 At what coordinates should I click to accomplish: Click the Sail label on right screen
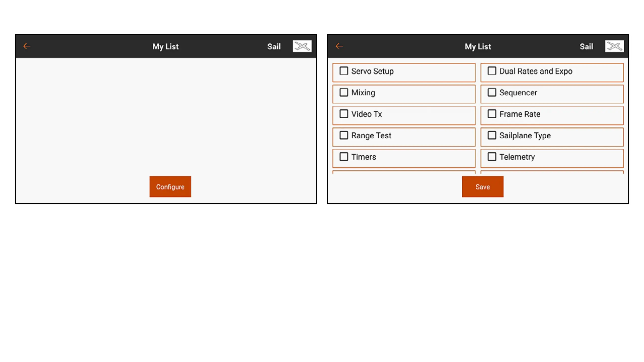tap(586, 47)
